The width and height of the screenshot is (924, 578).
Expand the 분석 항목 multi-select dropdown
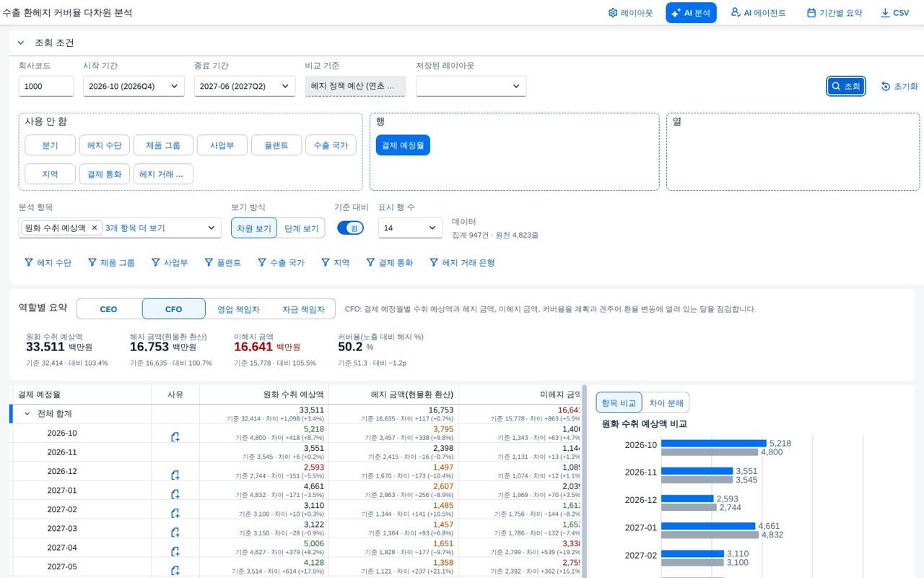212,228
